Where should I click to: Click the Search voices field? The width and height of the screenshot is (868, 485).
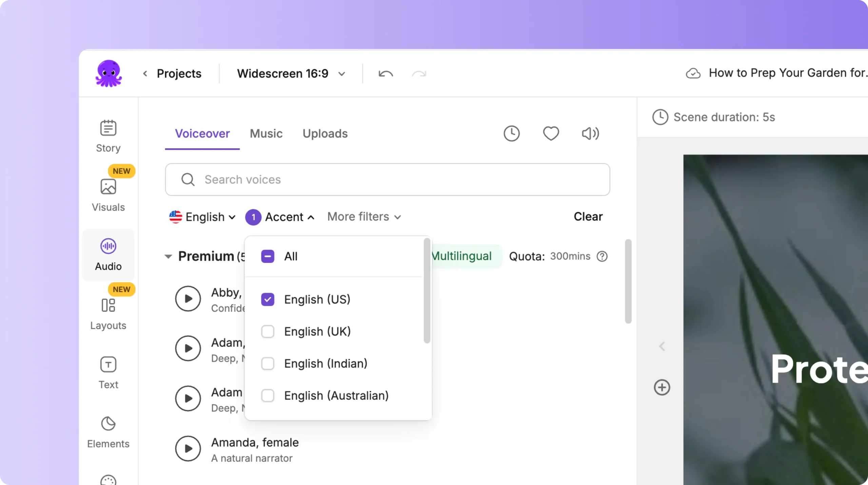point(387,179)
